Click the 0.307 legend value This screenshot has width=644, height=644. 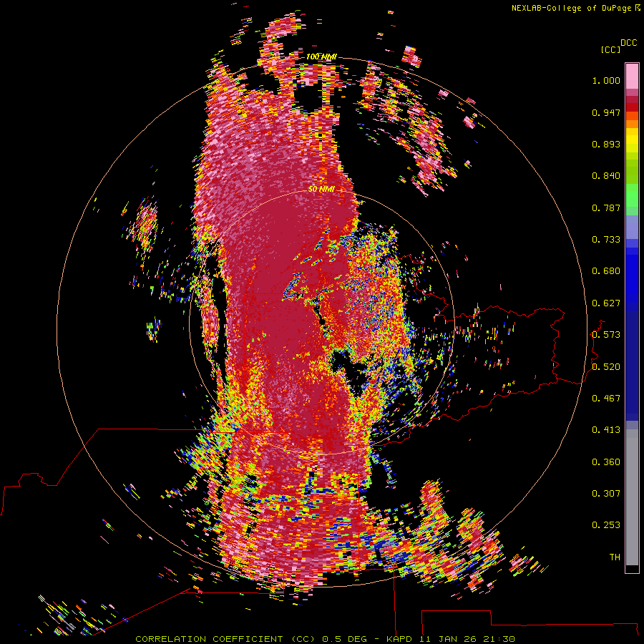tap(606, 494)
